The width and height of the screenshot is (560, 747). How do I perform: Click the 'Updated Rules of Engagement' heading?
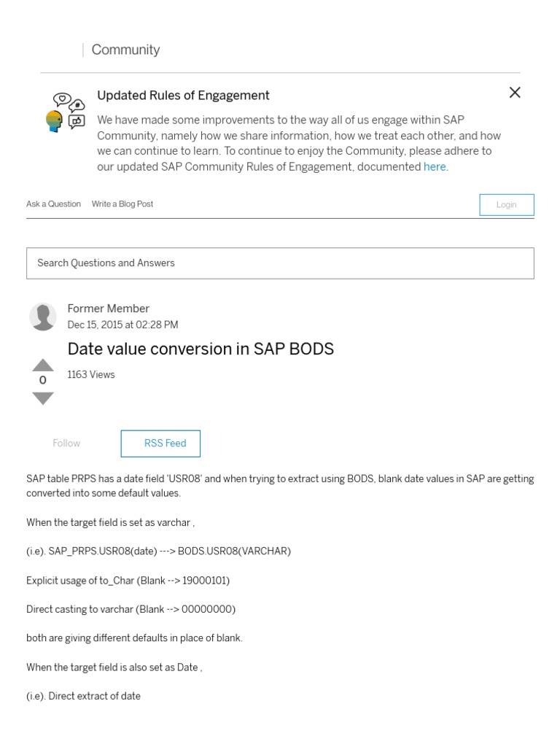(x=183, y=96)
